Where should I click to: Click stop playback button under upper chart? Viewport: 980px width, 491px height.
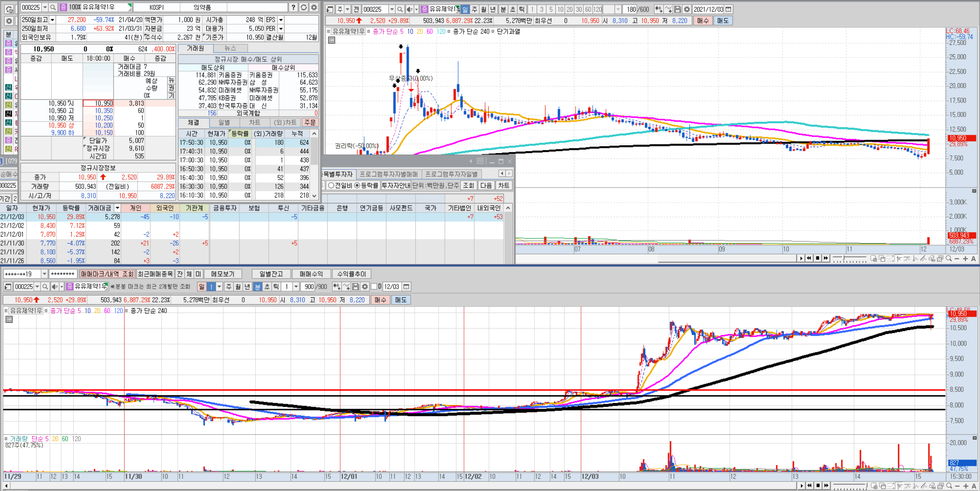point(818,258)
